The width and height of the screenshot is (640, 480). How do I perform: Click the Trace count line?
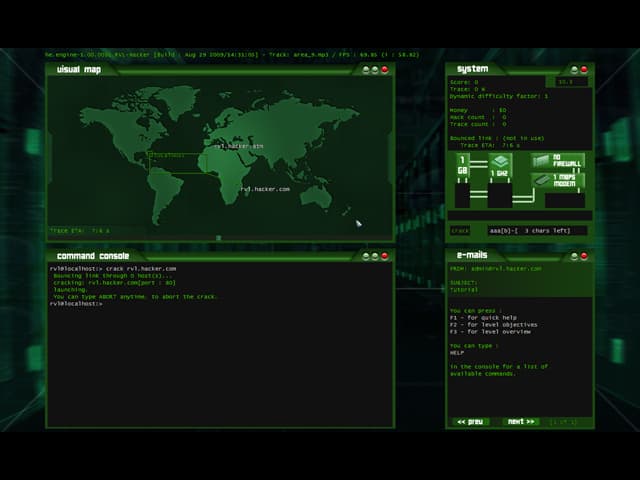pyautogui.click(x=478, y=124)
